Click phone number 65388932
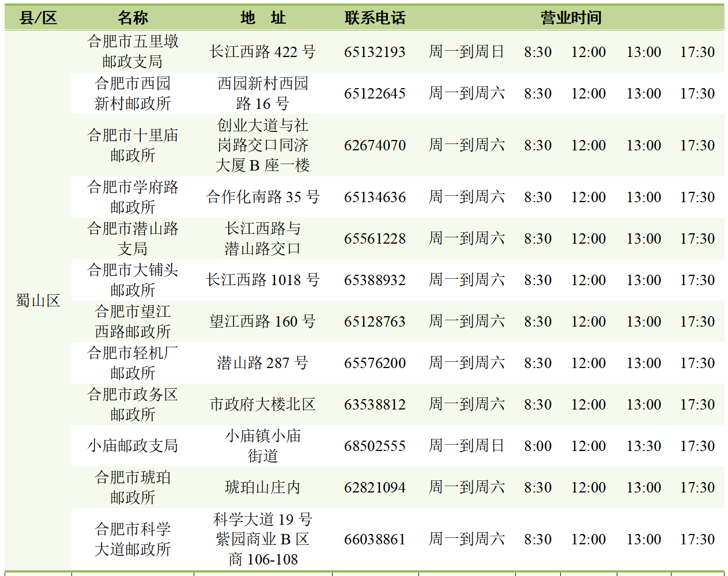This screenshot has height=576, width=728. 375,280
